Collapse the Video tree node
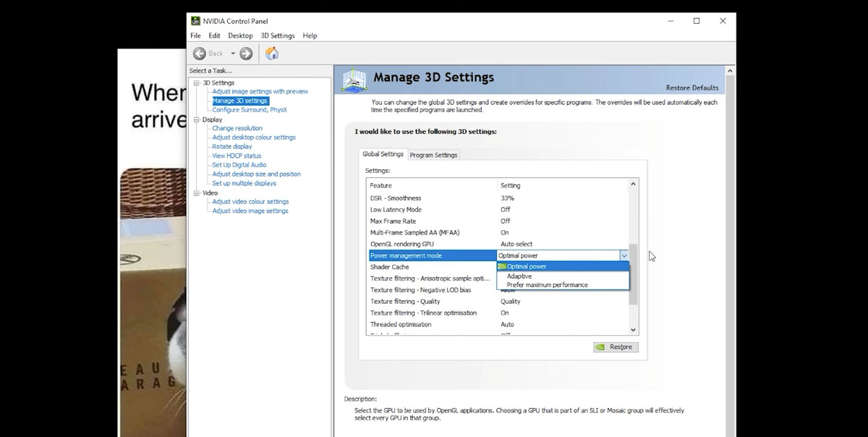This screenshot has height=437, width=868. pyautogui.click(x=196, y=193)
